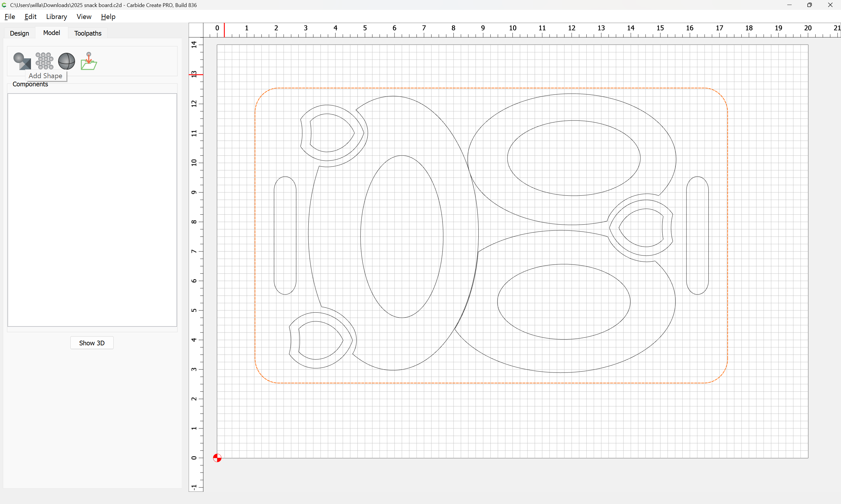The height and width of the screenshot is (504, 841).
Task: Switch to the Design tab
Action: pos(19,33)
